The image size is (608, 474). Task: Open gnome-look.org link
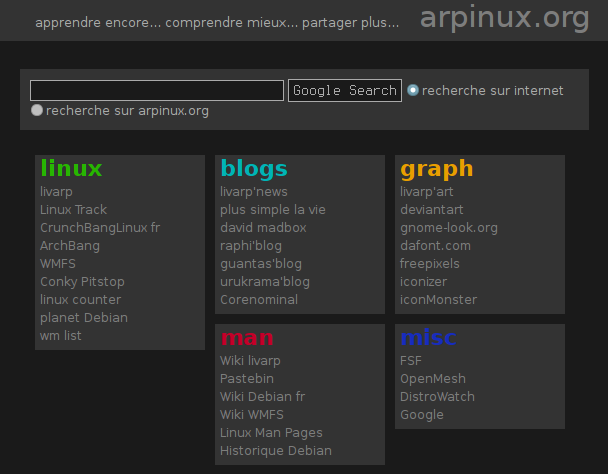coord(449,228)
